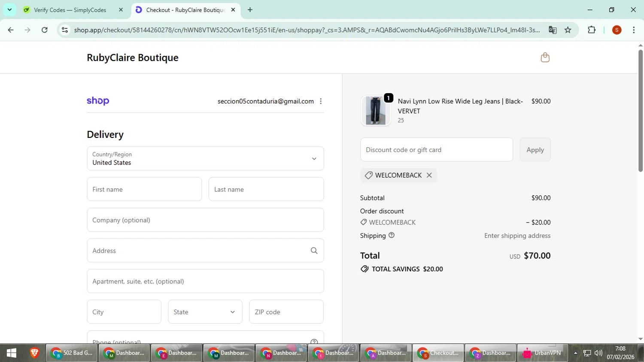Switch to Verify Codes — SimplyCodes tab
This screenshot has height=362, width=644.
pyautogui.click(x=73, y=10)
